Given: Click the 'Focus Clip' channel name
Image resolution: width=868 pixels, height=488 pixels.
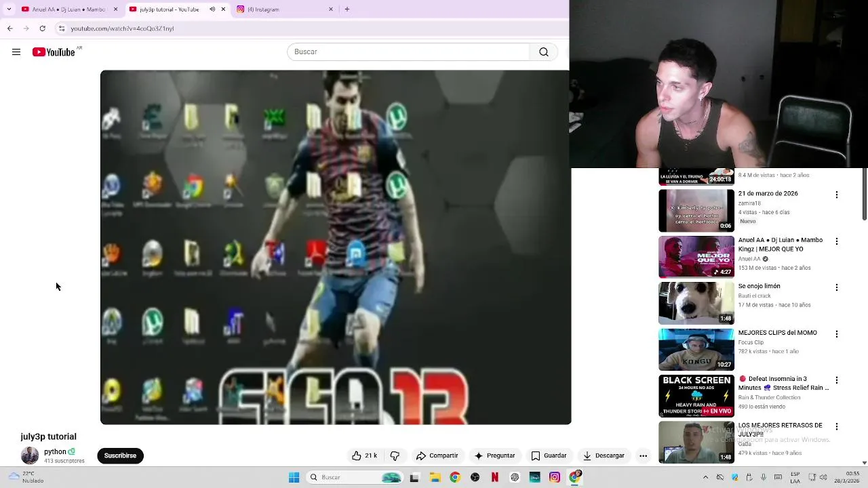Looking at the screenshot, I should [751, 342].
